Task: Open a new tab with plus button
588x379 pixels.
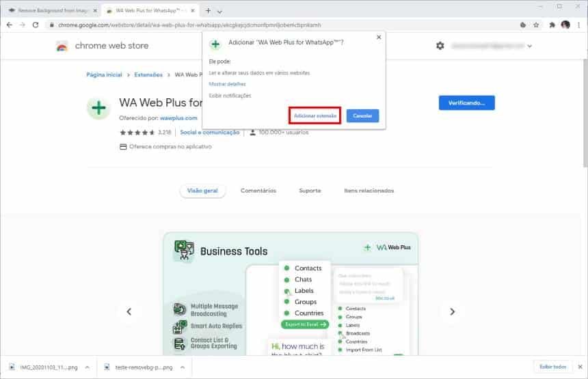Action: (208, 10)
